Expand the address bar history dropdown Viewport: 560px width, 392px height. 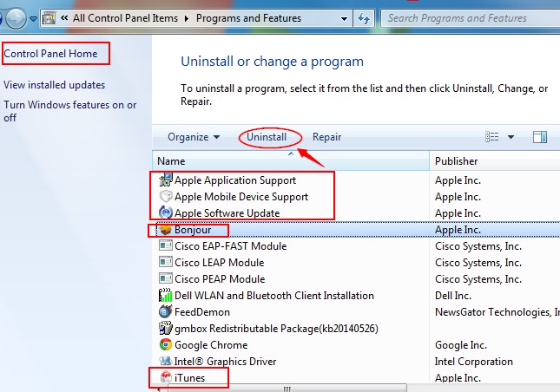pyautogui.click(x=345, y=18)
